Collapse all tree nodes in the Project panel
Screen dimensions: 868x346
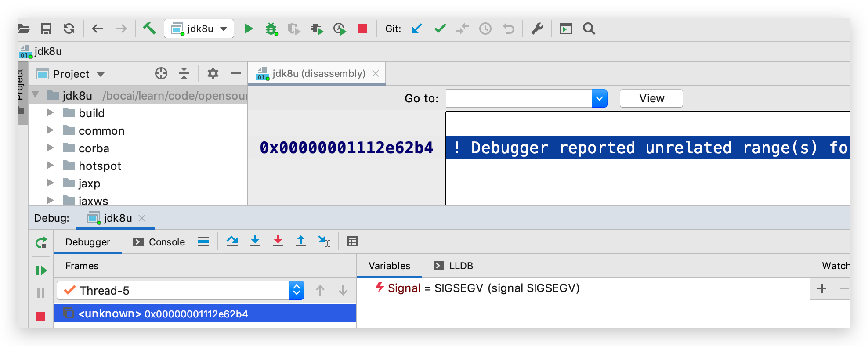pyautogui.click(x=184, y=73)
